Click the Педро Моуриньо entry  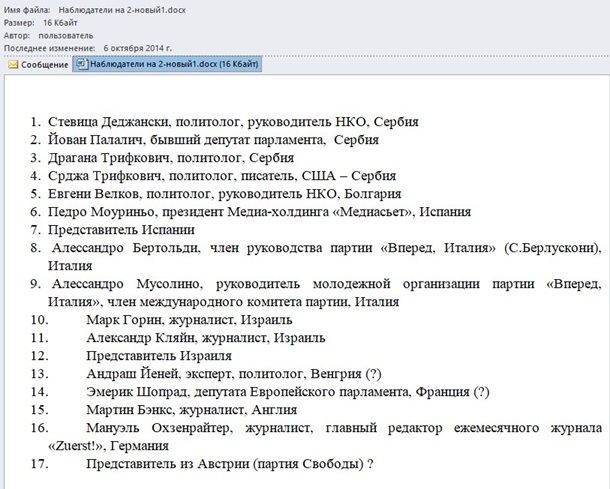point(252,212)
